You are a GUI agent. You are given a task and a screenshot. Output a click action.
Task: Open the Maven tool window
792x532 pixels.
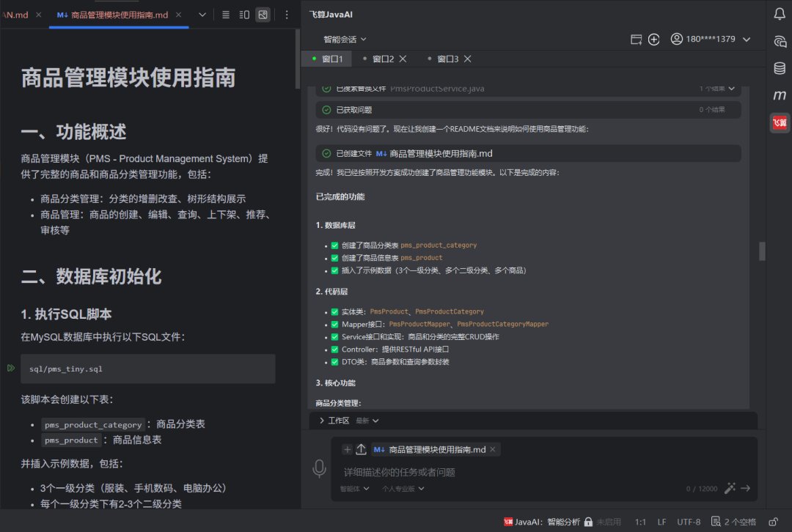coord(780,95)
